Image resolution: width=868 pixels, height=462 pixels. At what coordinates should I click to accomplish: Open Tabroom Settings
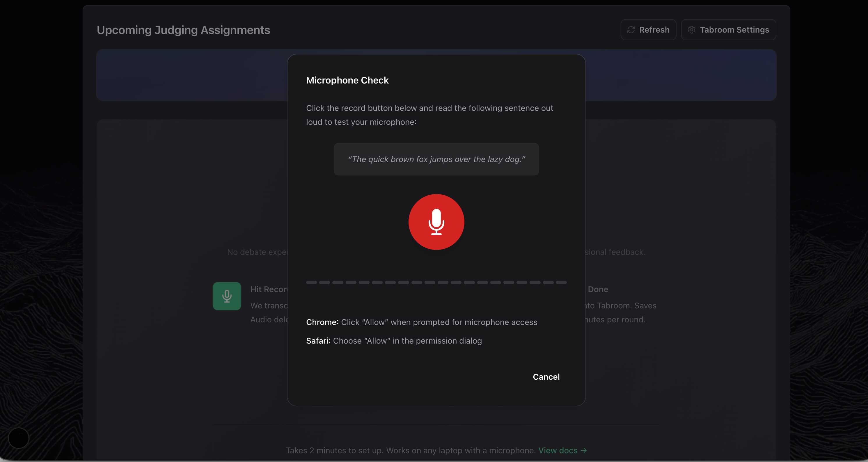tap(729, 30)
